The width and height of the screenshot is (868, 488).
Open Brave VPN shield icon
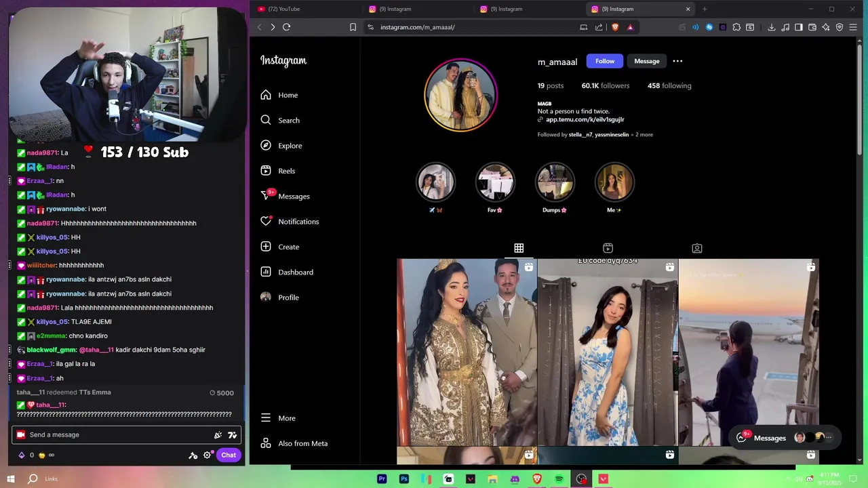[x=840, y=27]
